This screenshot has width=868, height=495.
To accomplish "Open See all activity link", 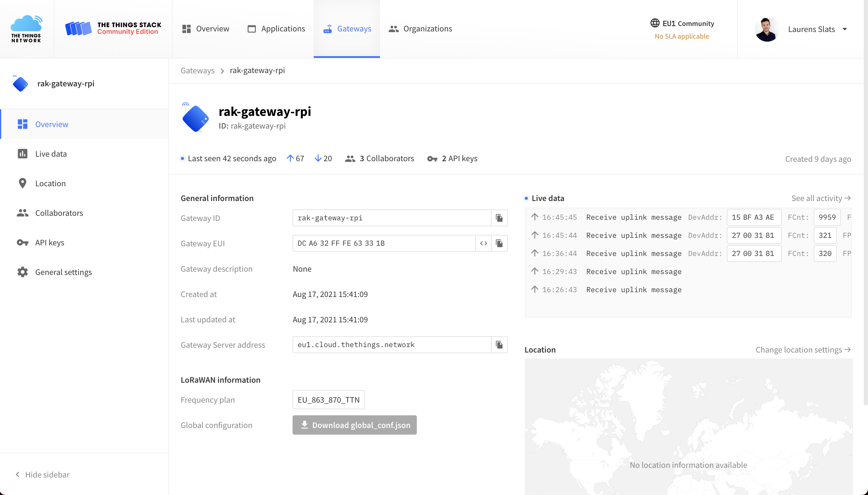I will coord(821,198).
